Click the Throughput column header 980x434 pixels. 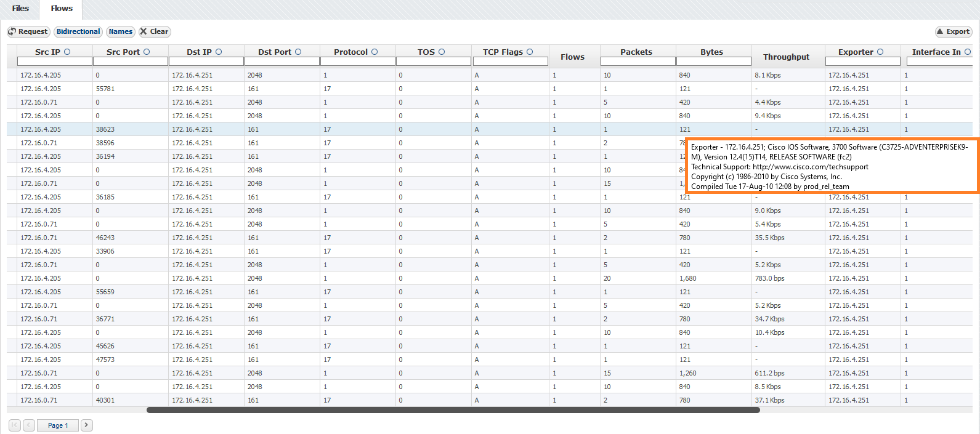pyautogui.click(x=786, y=57)
